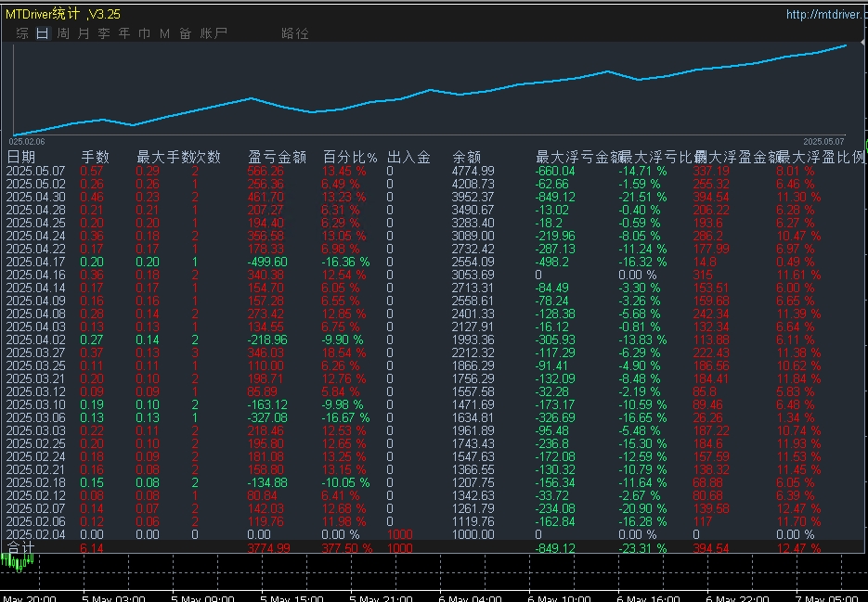Click the -499.60 loss value
This screenshot has height=602, width=868.
click(266, 262)
